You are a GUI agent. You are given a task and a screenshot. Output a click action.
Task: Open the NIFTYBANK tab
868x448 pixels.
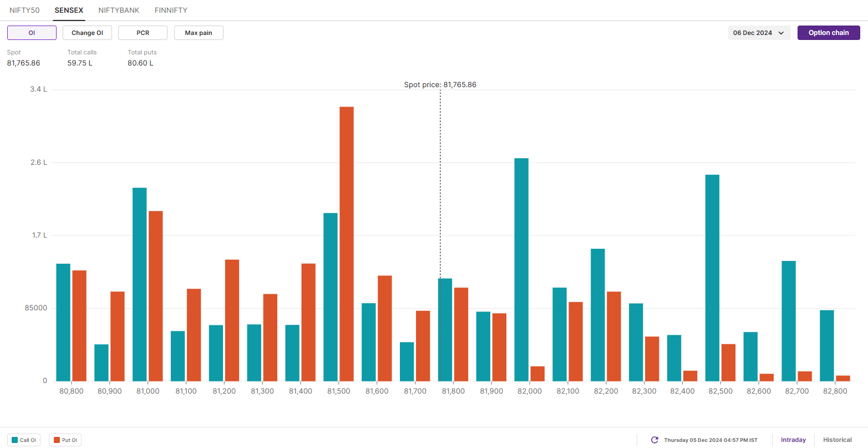click(x=119, y=10)
